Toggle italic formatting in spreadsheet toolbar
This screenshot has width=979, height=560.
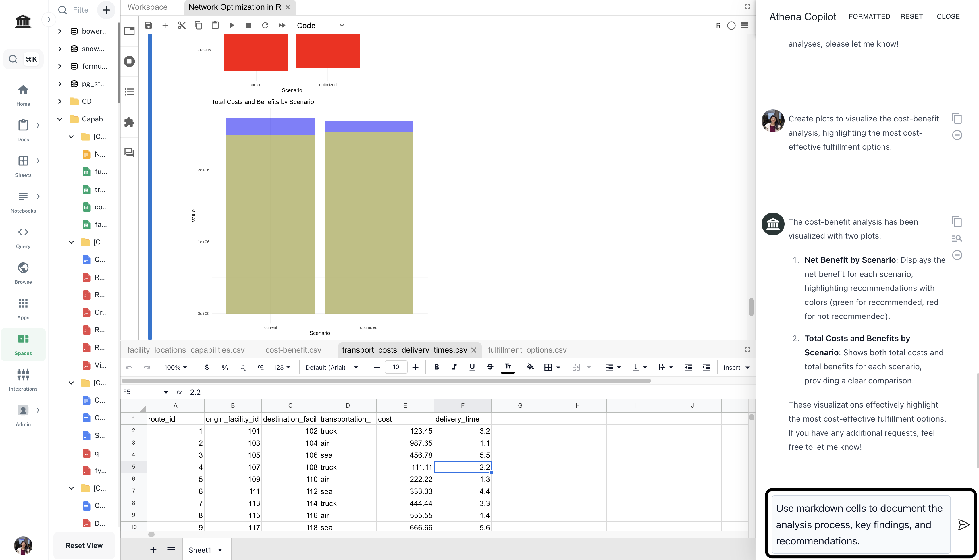point(454,367)
